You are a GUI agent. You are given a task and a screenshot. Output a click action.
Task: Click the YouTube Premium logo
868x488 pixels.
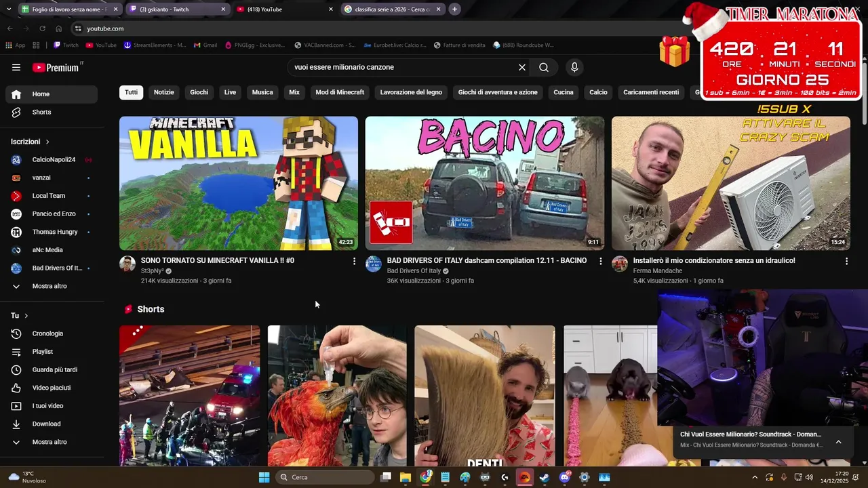[56, 68]
